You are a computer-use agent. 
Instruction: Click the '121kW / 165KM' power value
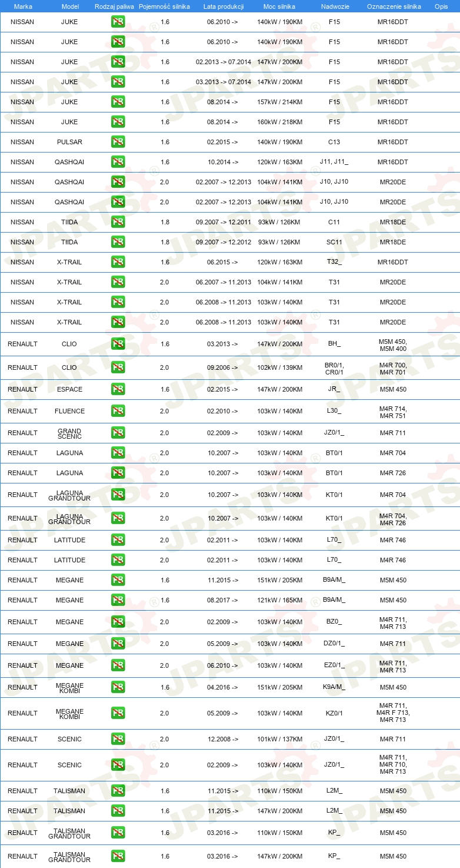click(280, 600)
